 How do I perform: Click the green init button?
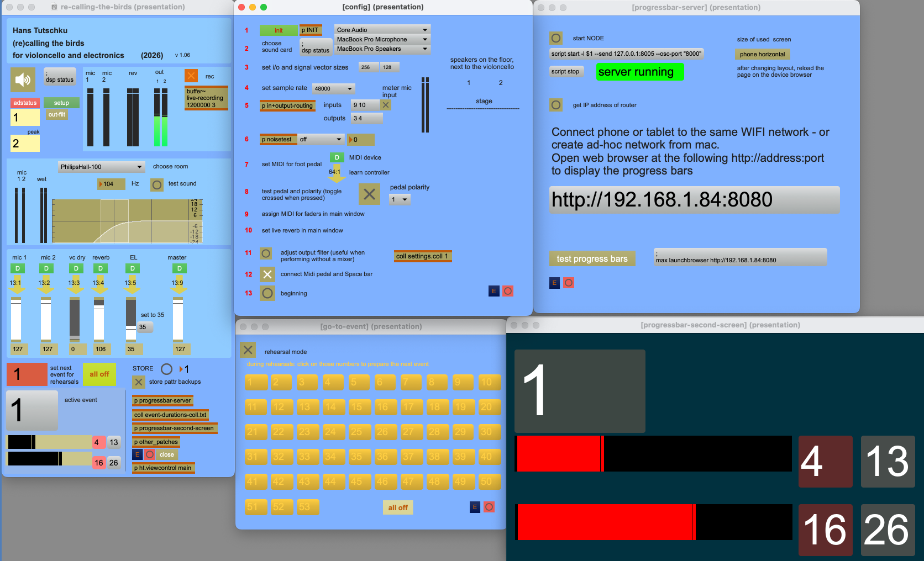tap(279, 30)
